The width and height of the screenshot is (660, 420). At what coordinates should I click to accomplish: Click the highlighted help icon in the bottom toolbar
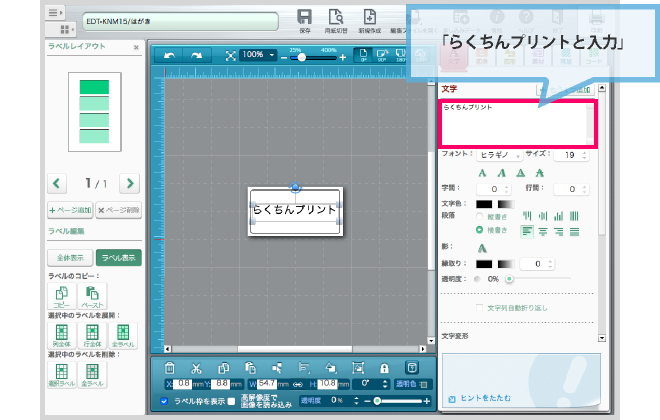412,368
